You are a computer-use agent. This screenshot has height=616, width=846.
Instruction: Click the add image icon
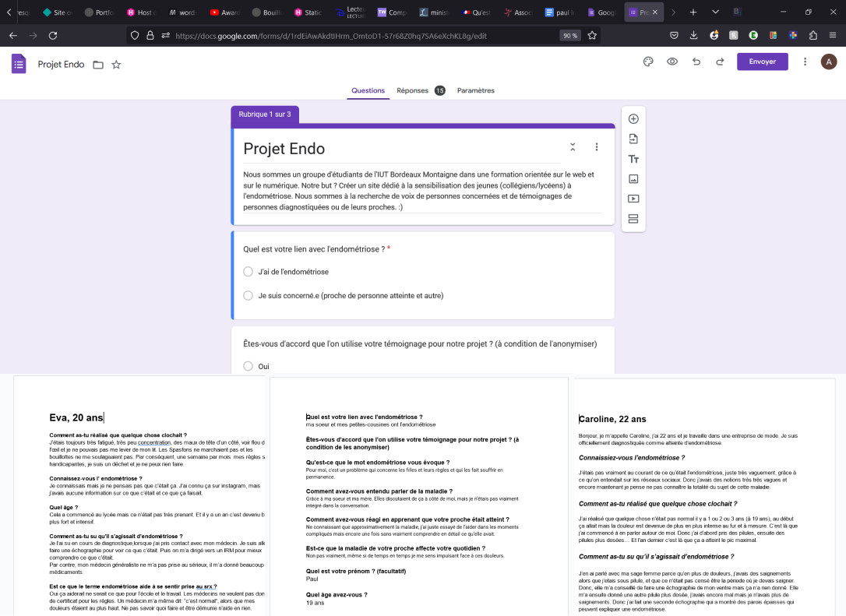pos(633,178)
